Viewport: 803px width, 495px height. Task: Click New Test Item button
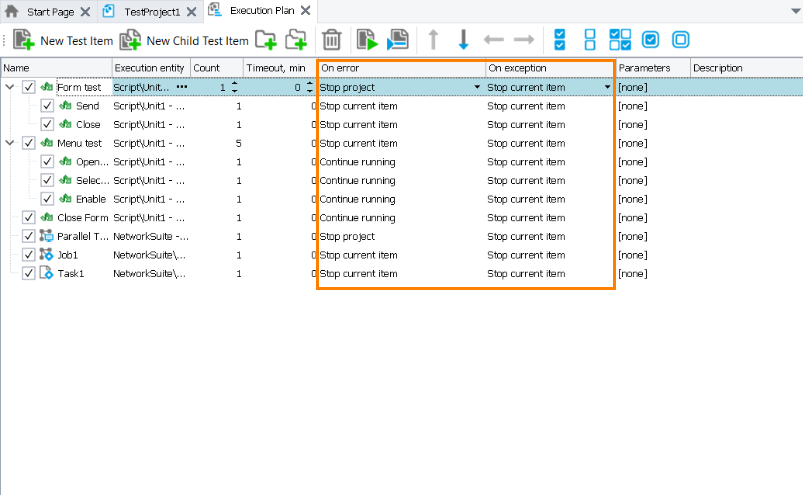(63, 40)
